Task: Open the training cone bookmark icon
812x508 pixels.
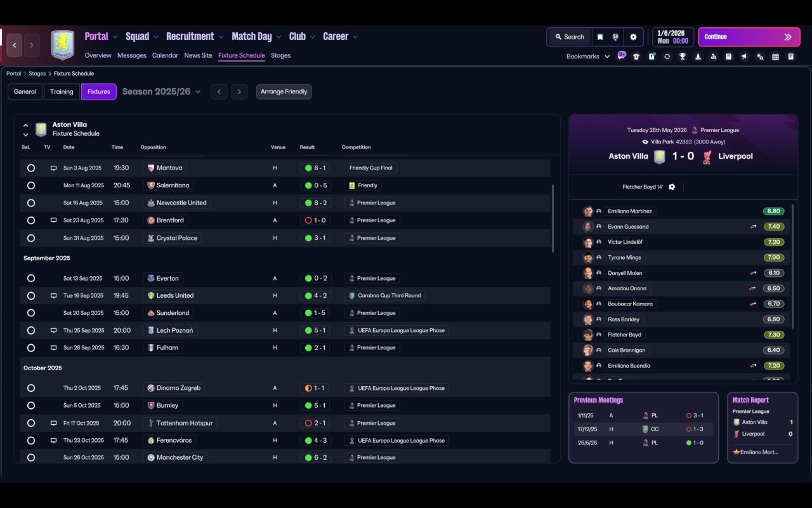Action: pyautogui.click(x=698, y=57)
